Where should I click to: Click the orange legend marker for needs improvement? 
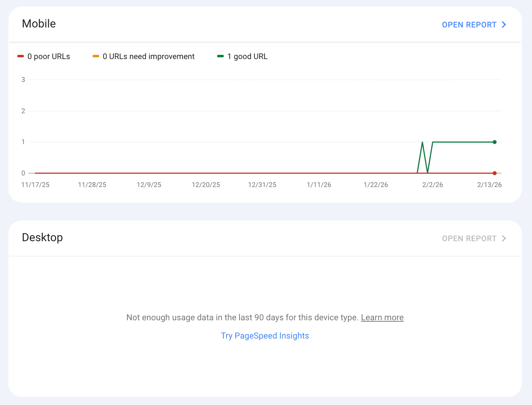point(96,56)
